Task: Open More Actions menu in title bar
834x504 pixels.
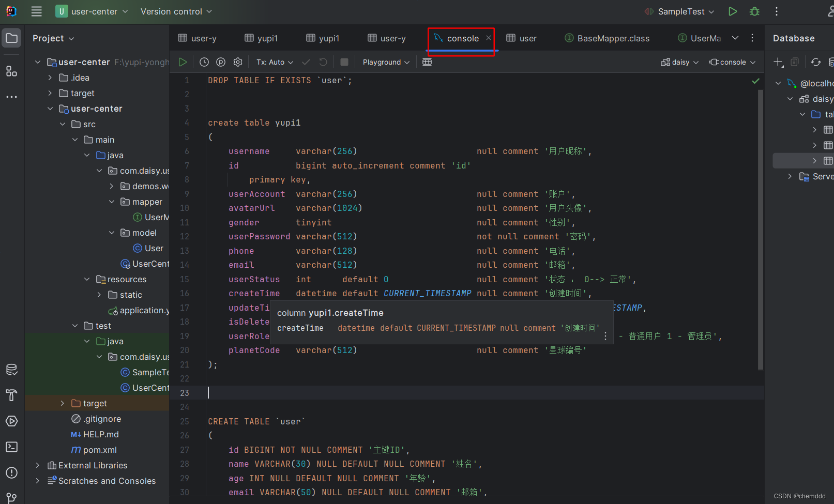Action: click(x=777, y=11)
